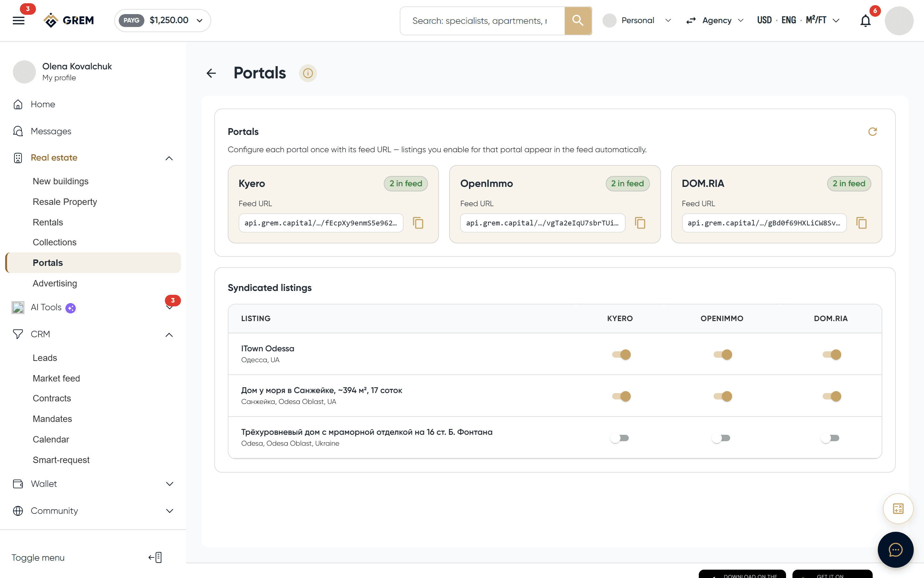The image size is (924, 578).
Task: Open Resale Property
Action: pos(64,202)
